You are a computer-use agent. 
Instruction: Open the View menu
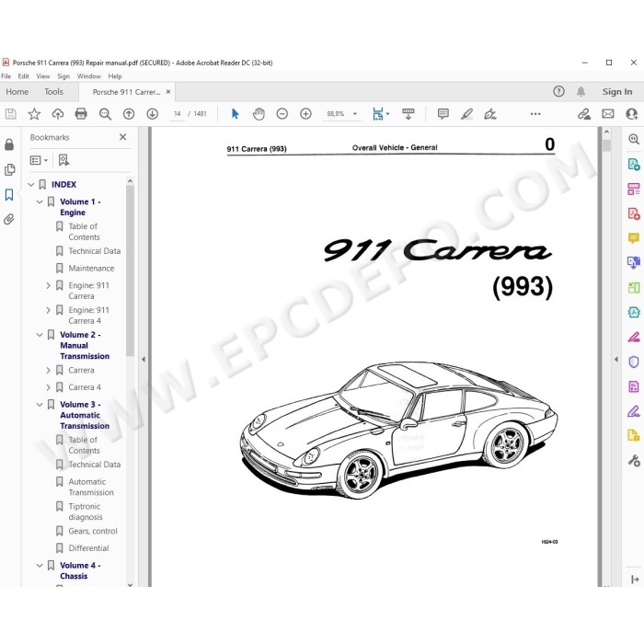point(43,76)
